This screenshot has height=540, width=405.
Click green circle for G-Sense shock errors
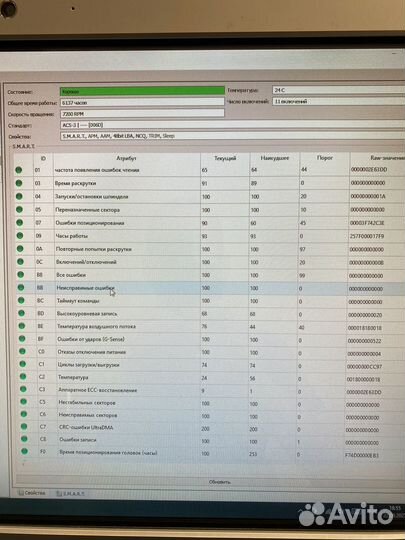click(x=22, y=339)
